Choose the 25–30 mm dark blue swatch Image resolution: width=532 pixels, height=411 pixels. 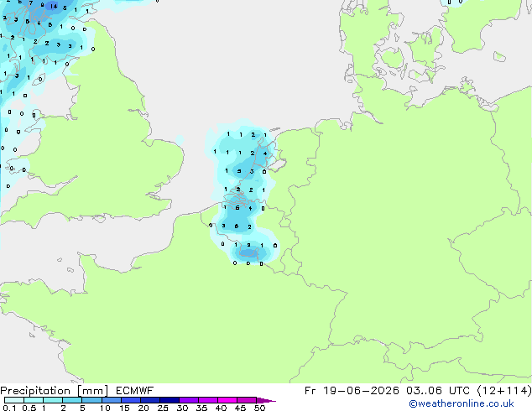click(170, 400)
